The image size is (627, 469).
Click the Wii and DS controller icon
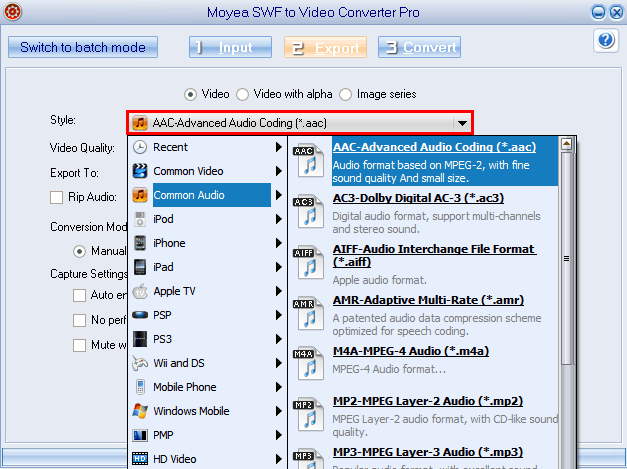pos(140,363)
